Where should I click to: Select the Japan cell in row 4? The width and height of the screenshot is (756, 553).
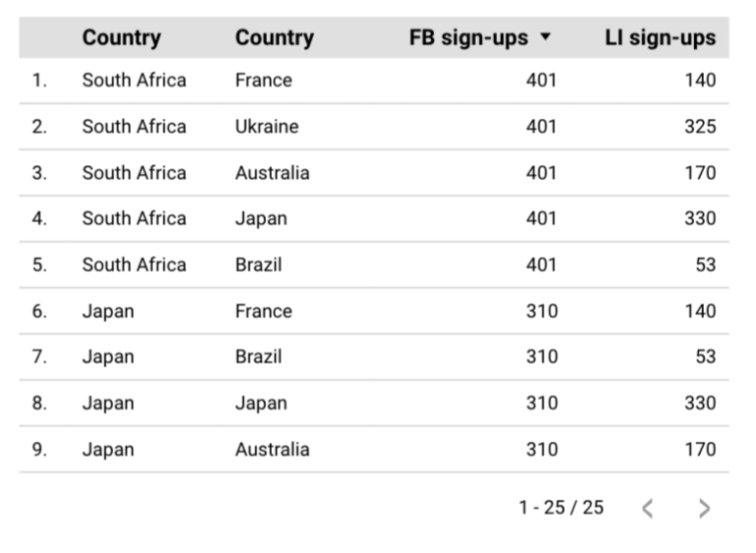pos(261,218)
